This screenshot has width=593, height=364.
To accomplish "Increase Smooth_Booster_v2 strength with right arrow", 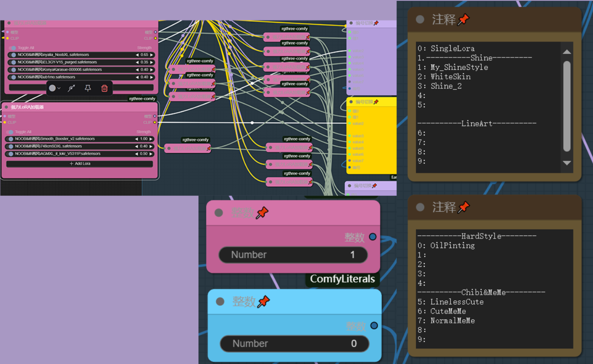I will point(151,139).
